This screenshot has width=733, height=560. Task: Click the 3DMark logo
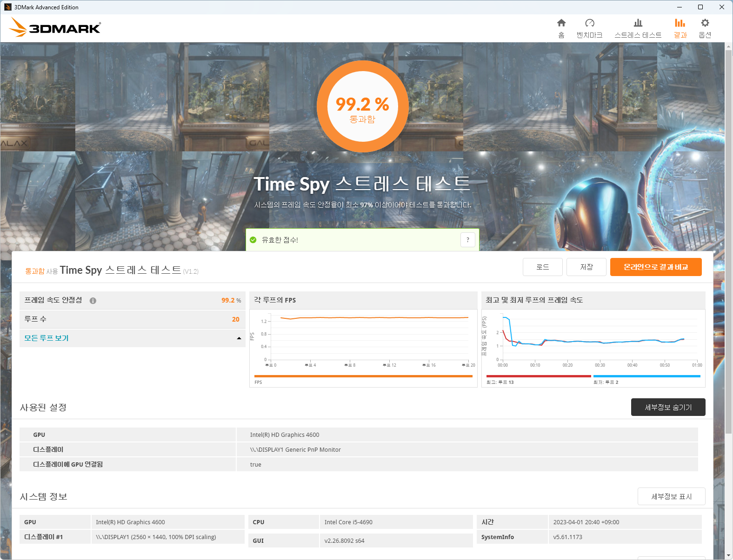(55, 27)
